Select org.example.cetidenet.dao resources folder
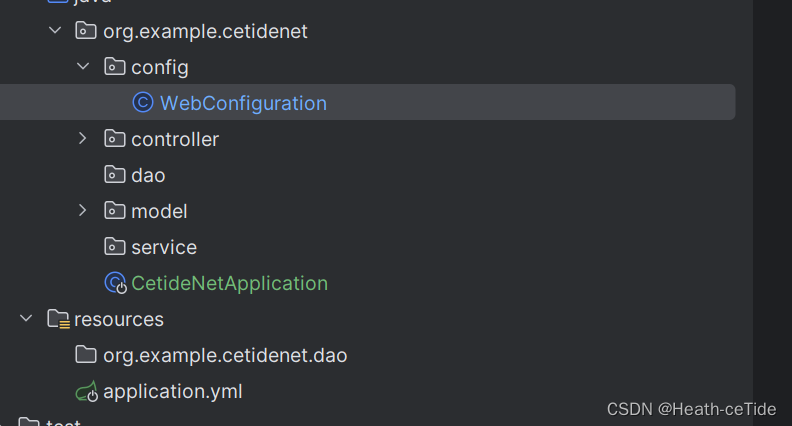 pos(225,355)
